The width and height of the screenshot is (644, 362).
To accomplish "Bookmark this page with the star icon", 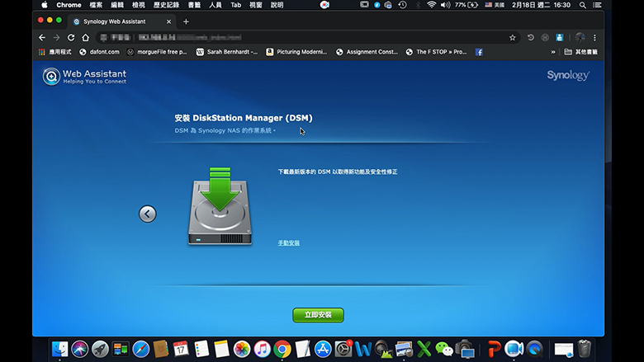I will pyautogui.click(x=512, y=38).
